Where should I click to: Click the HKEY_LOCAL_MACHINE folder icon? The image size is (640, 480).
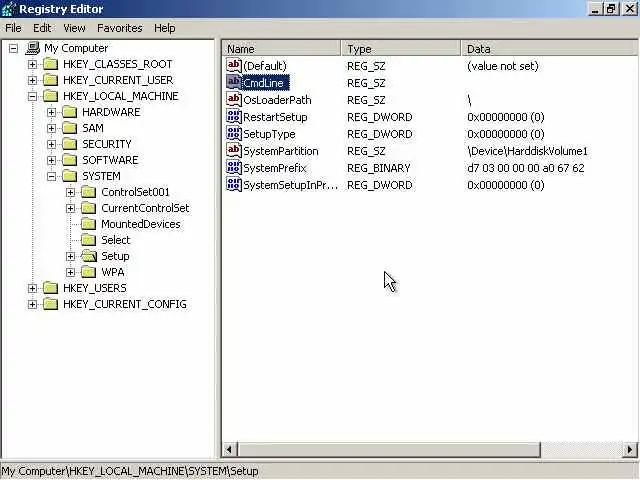click(51, 96)
